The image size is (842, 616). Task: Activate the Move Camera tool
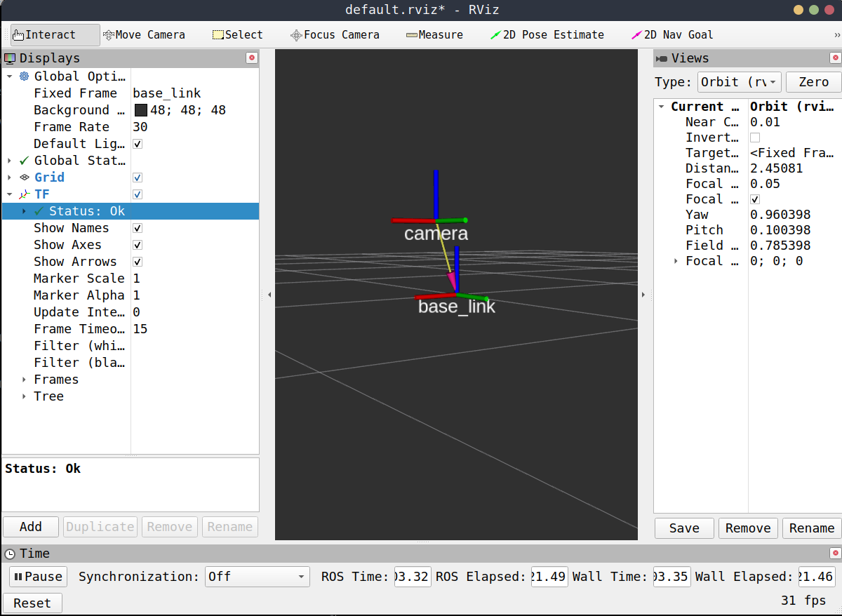tap(144, 35)
